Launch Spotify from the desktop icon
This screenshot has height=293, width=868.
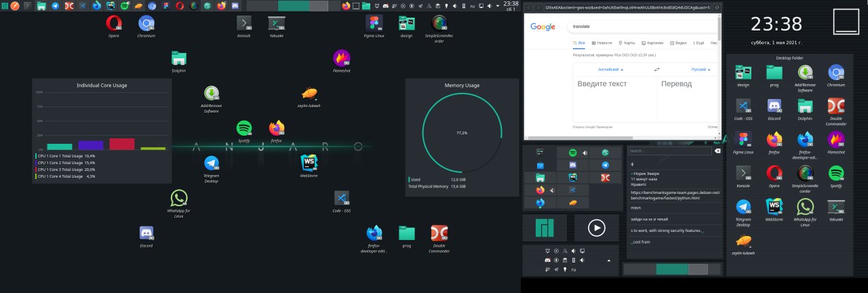(244, 130)
